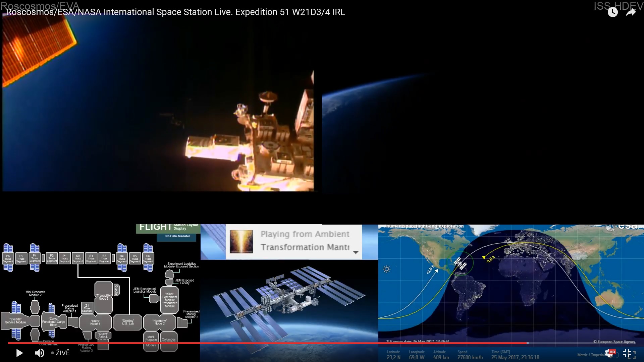Click the Harmony Node 2 module
The height and width of the screenshot is (362, 644).
pos(159,322)
